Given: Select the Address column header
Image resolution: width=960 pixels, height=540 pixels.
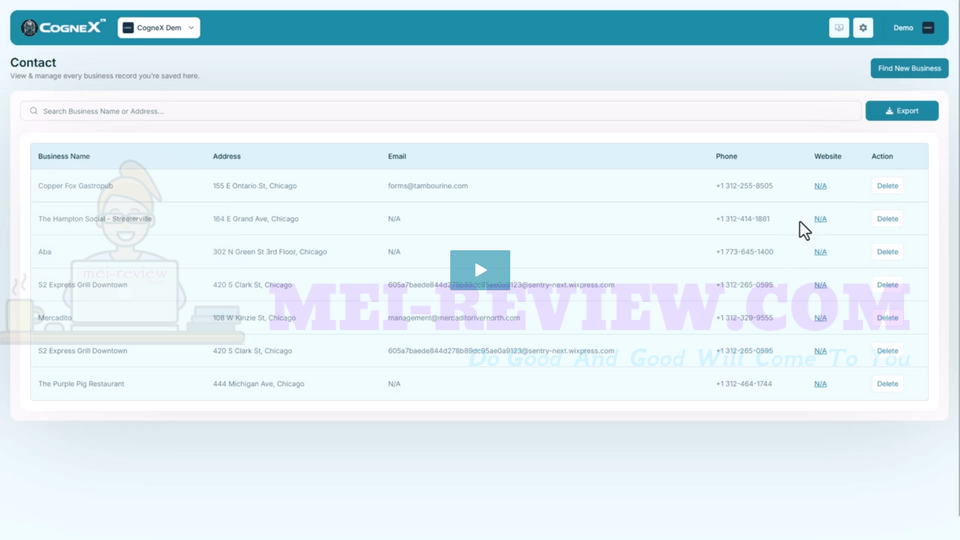Looking at the screenshot, I should click(227, 156).
